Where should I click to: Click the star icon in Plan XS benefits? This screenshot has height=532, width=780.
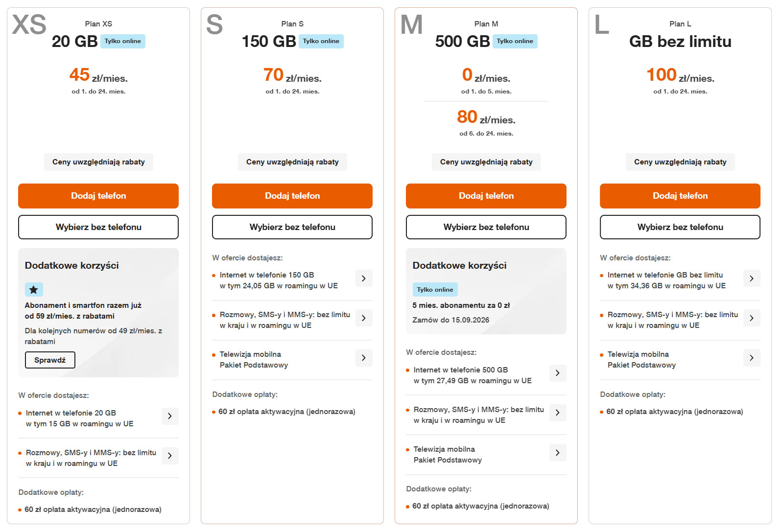pos(34,290)
